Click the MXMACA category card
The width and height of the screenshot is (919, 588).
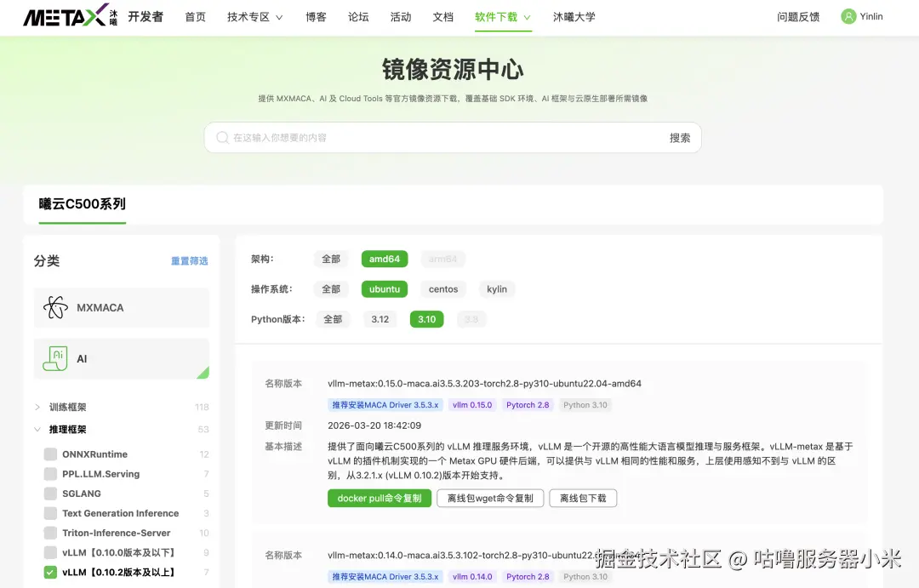122,307
